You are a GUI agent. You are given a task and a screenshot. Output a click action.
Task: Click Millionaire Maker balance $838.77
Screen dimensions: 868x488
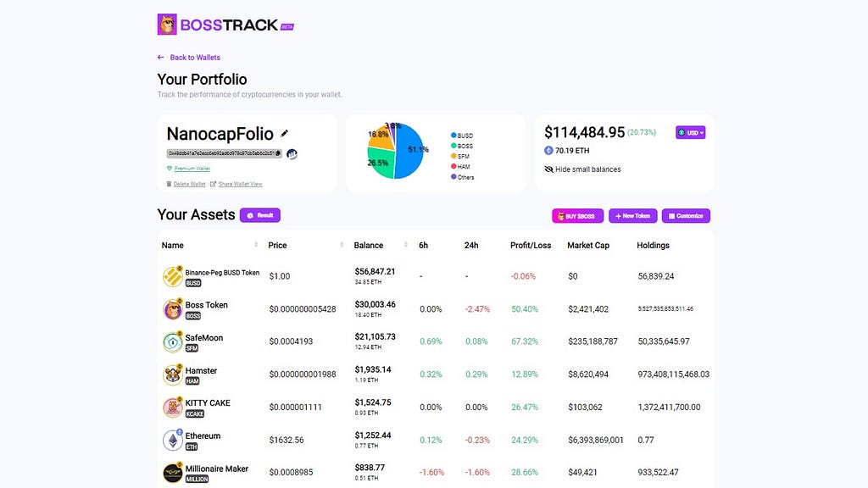coord(370,468)
